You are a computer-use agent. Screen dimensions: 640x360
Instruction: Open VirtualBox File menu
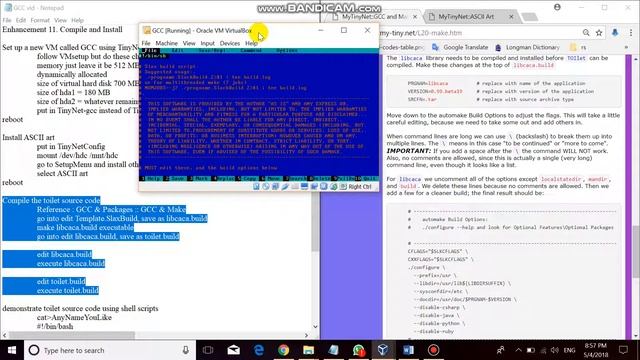pyautogui.click(x=146, y=43)
